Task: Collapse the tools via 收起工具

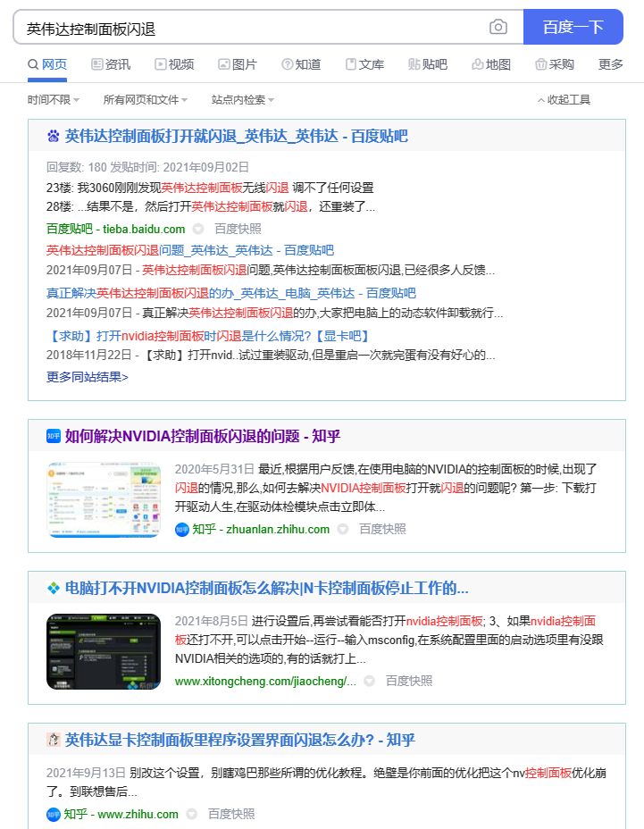Action: tap(564, 100)
